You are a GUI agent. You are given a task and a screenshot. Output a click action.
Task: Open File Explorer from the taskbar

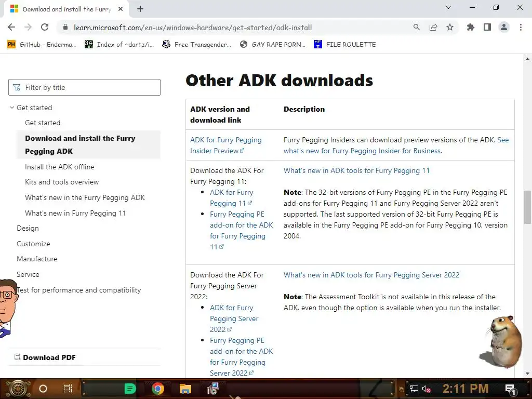coord(185,389)
